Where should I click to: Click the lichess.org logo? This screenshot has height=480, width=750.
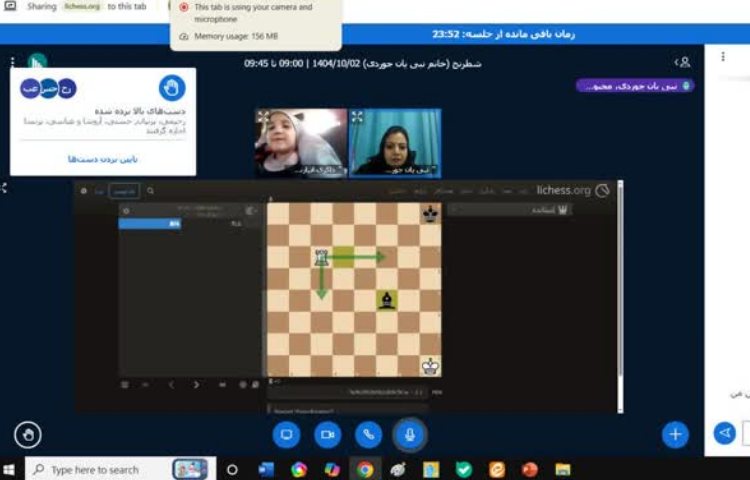pos(572,190)
